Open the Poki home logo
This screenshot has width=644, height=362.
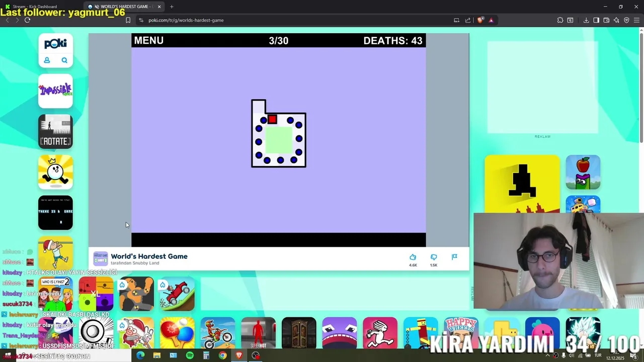coord(55,44)
